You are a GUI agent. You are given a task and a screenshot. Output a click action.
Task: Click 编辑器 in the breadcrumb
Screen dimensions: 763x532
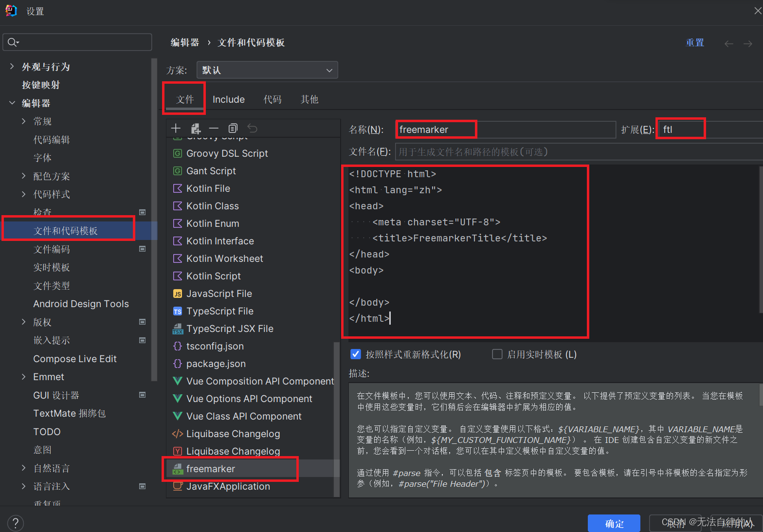(x=185, y=43)
